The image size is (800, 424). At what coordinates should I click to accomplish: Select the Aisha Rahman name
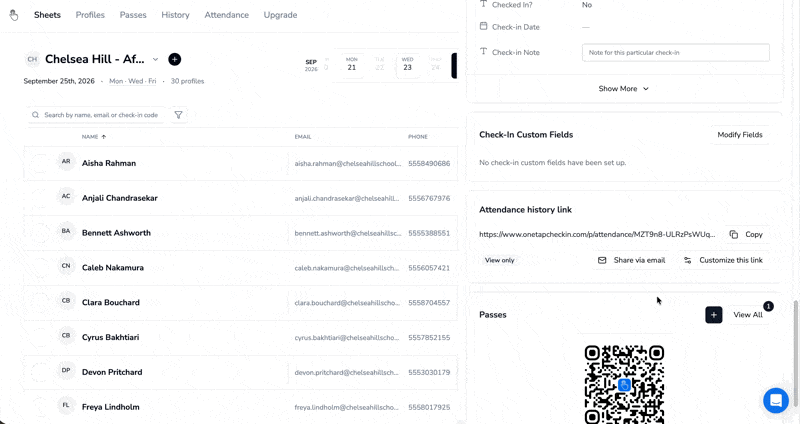(x=109, y=163)
